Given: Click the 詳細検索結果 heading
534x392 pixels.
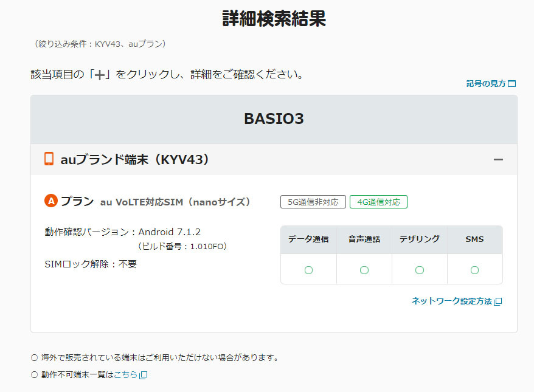Looking at the screenshot, I should pyautogui.click(x=274, y=19).
